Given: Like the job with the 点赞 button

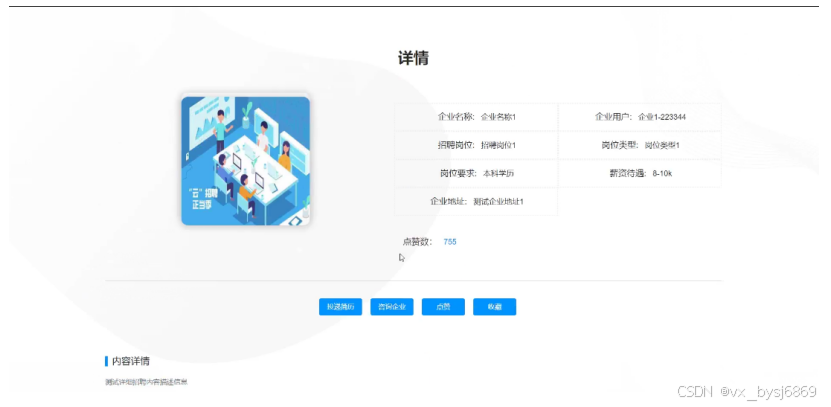Looking at the screenshot, I should click(443, 307).
